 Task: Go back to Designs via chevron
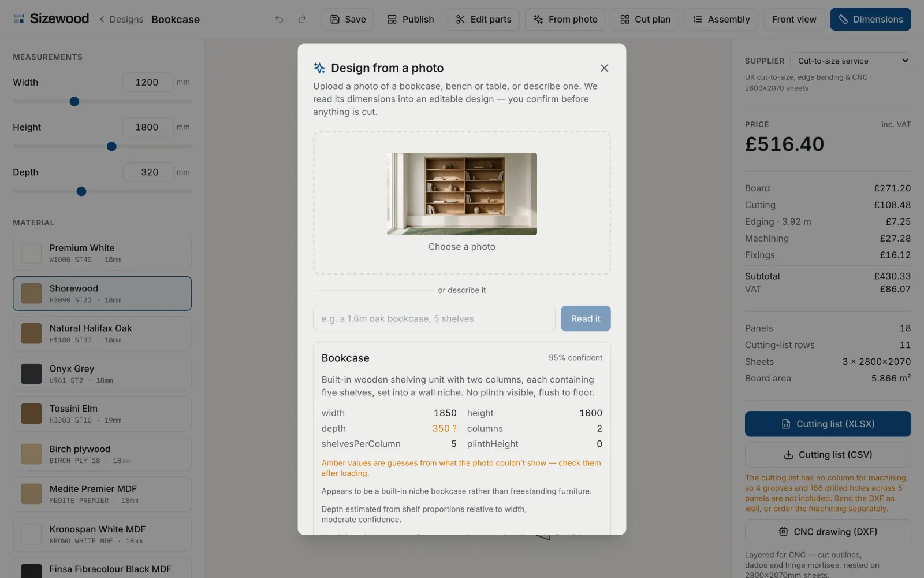point(102,19)
